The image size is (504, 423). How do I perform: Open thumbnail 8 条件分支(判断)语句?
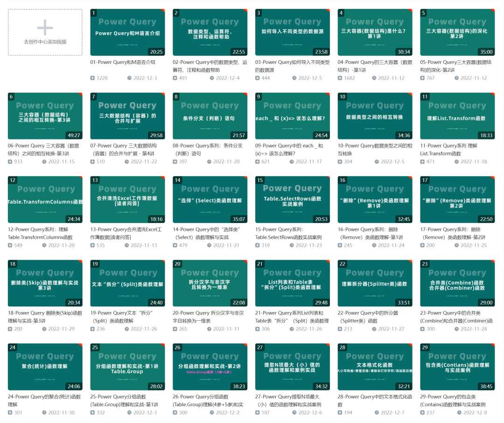pyautogui.click(x=210, y=116)
